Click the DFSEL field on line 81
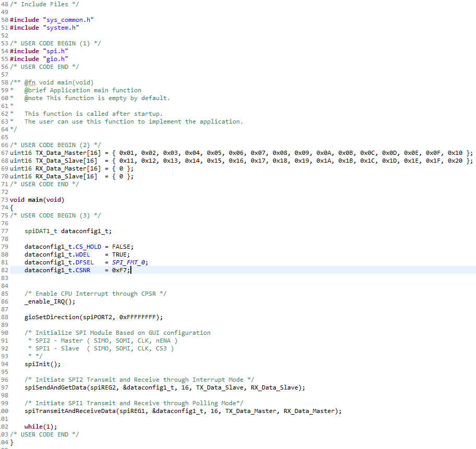Image resolution: width=476 pixels, height=449 pixels. coord(84,262)
